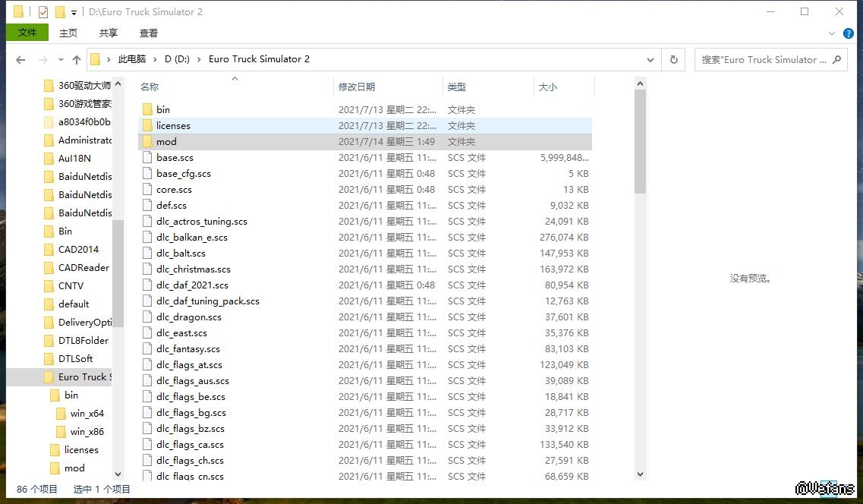
Task: Open the 主页 ribbon tab
Action: pyautogui.click(x=68, y=33)
